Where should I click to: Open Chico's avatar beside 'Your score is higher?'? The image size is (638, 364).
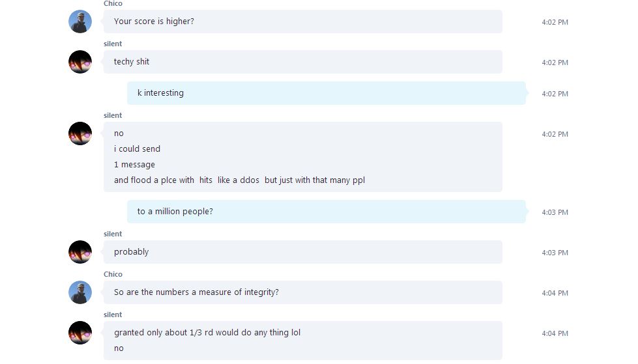[x=80, y=21]
